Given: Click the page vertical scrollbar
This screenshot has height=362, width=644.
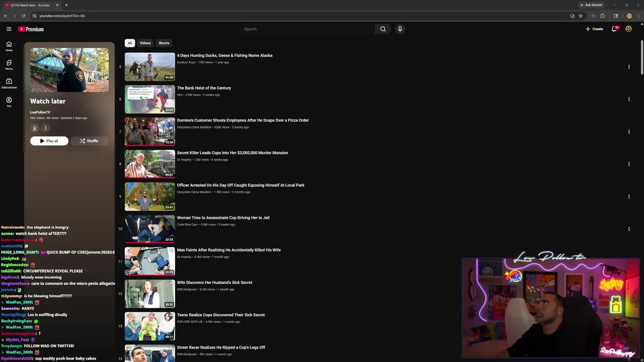Looking at the screenshot, I should point(641,58).
